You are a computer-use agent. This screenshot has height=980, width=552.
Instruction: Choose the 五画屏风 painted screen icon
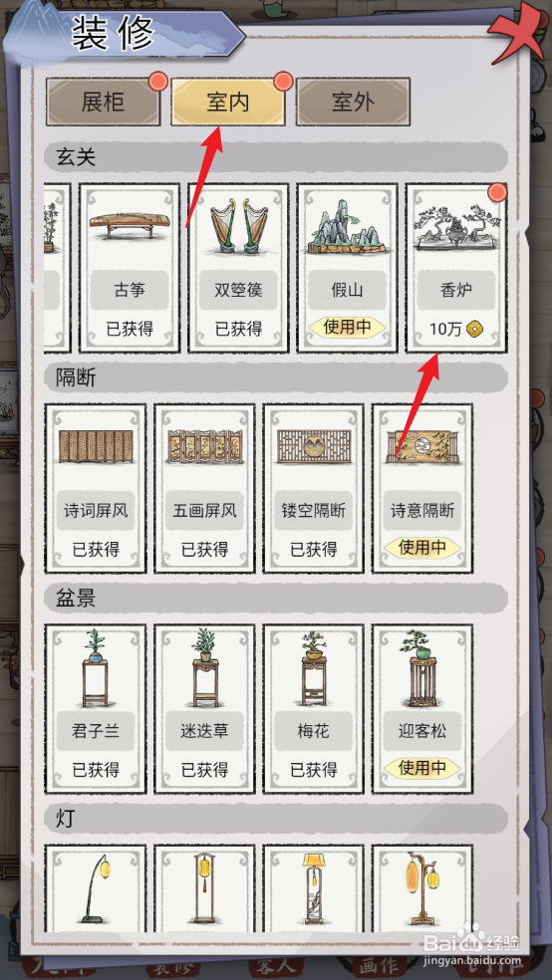204,446
